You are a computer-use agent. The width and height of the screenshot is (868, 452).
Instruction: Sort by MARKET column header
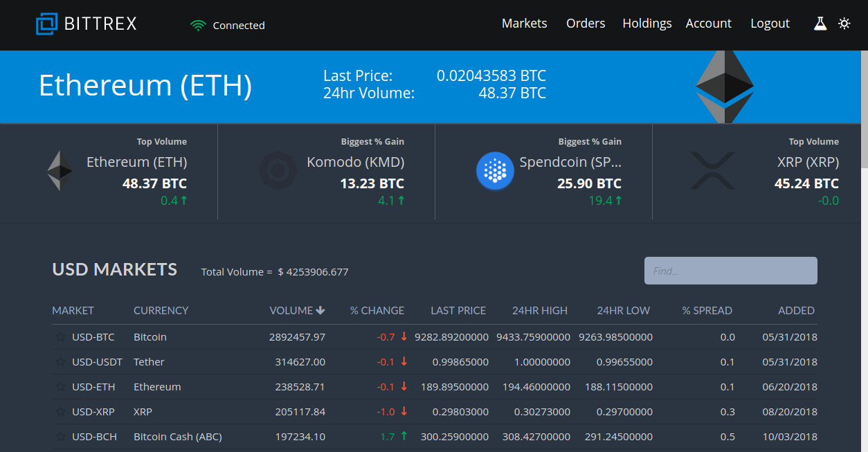pyautogui.click(x=73, y=311)
